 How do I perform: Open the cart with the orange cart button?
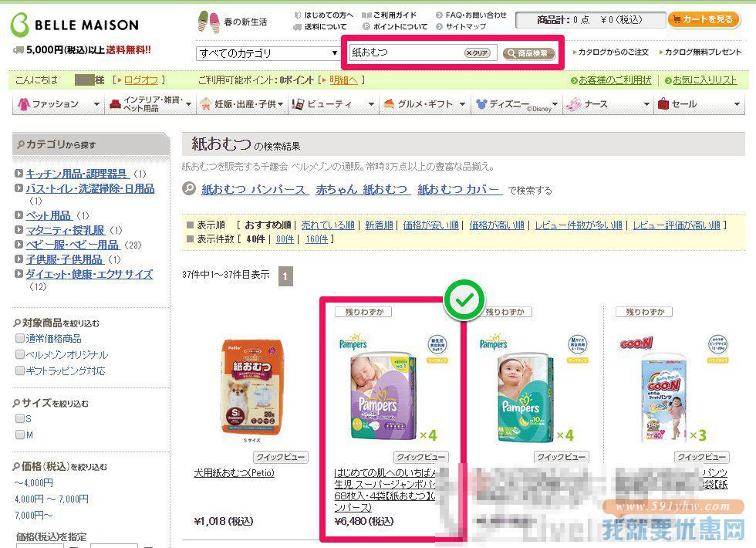point(704,19)
